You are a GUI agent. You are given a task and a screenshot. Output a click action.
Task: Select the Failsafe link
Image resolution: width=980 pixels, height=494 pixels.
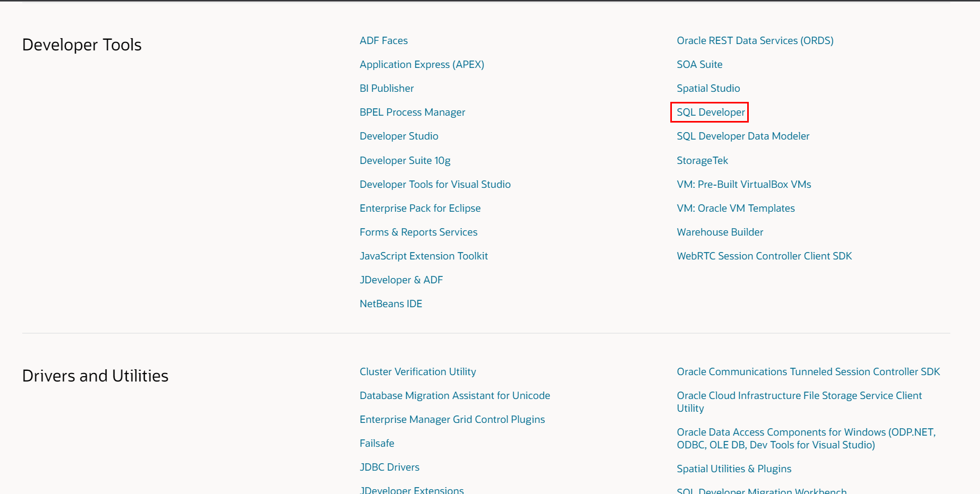[x=377, y=444]
